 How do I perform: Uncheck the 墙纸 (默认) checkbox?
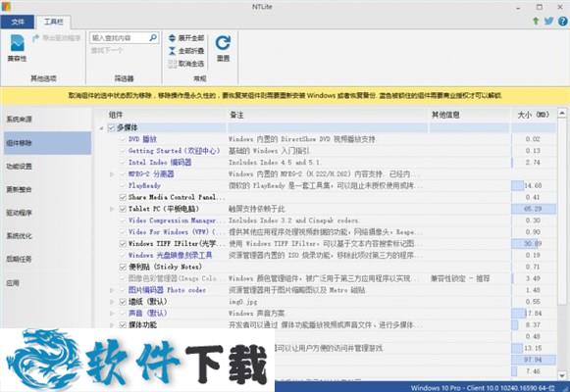(123, 302)
